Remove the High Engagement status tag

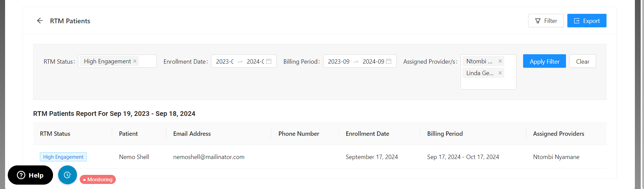pyautogui.click(x=135, y=61)
